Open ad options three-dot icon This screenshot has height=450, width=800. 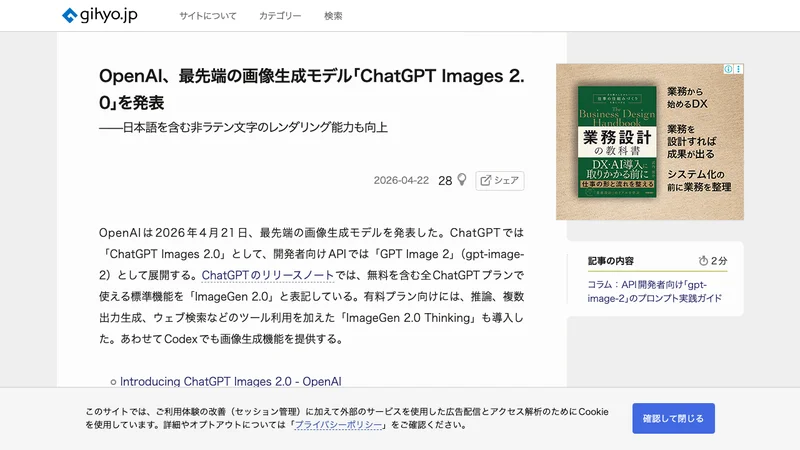pyautogui.click(x=738, y=69)
